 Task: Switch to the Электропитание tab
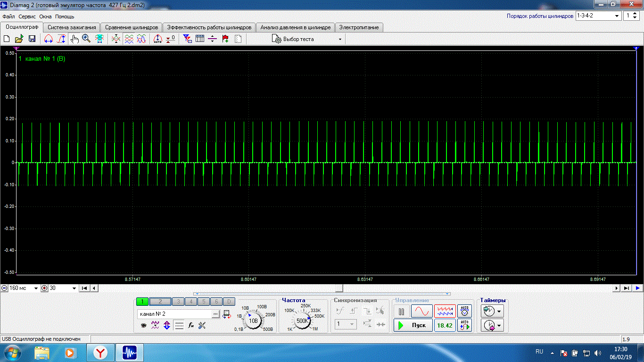359,27
